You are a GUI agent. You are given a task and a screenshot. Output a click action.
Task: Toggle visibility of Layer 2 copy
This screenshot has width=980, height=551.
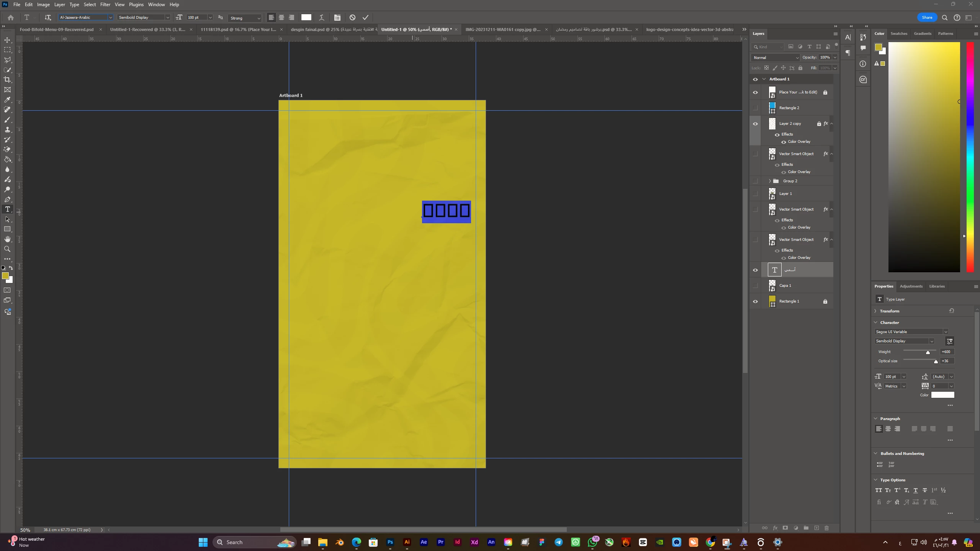click(x=755, y=124)
